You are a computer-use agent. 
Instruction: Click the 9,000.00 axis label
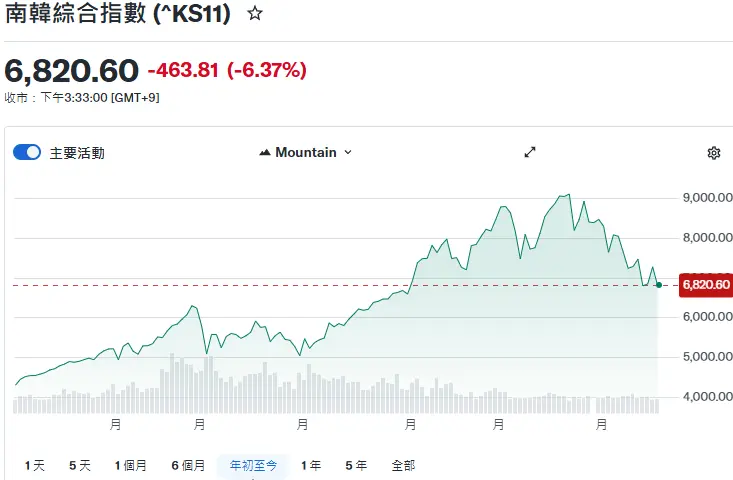[x=707, y=198]
